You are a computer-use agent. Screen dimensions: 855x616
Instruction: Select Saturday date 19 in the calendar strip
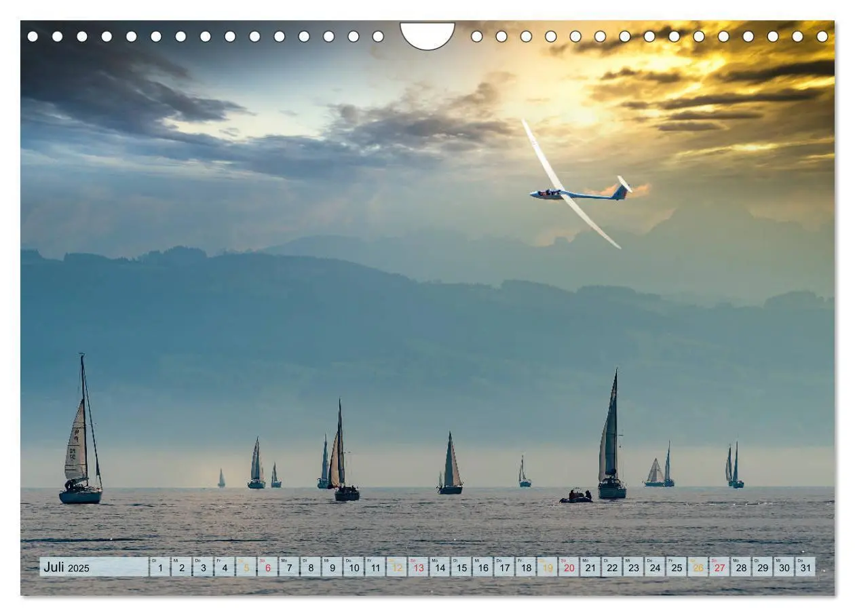(x=548, y=567)
